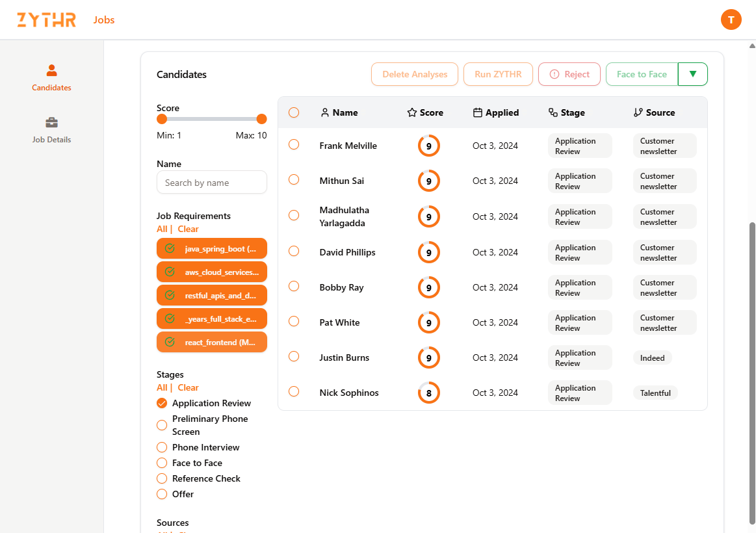756x533 pixels.
Task: Click the Source branch column icon
Action: [638, 112]
